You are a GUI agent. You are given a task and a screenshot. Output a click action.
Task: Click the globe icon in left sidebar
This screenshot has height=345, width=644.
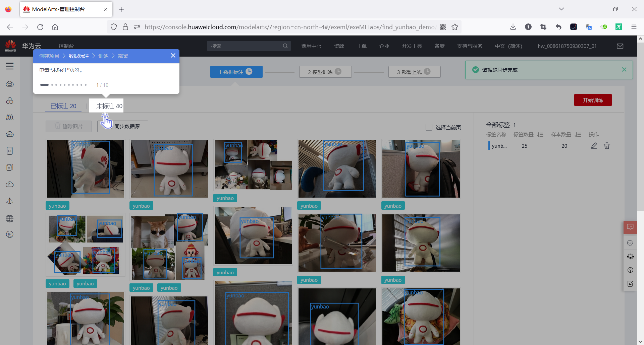10,219
